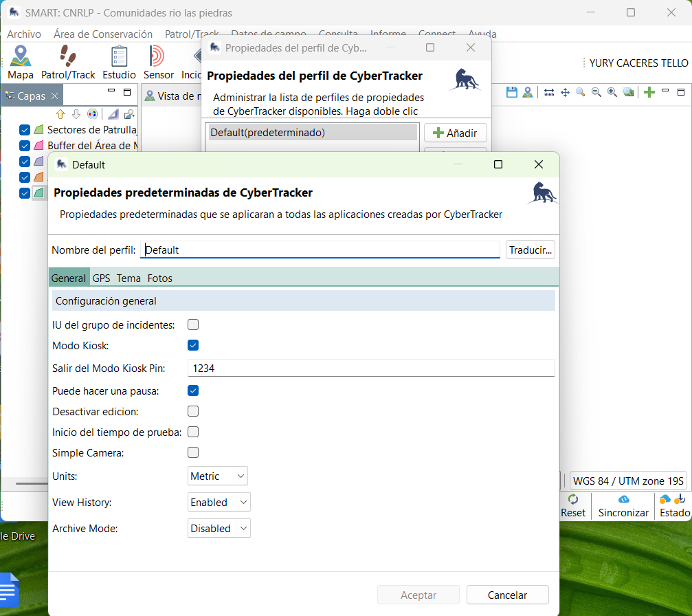Click the Sincronizar cloud icon
Screen dimensions: 692x616
[623, 500]
